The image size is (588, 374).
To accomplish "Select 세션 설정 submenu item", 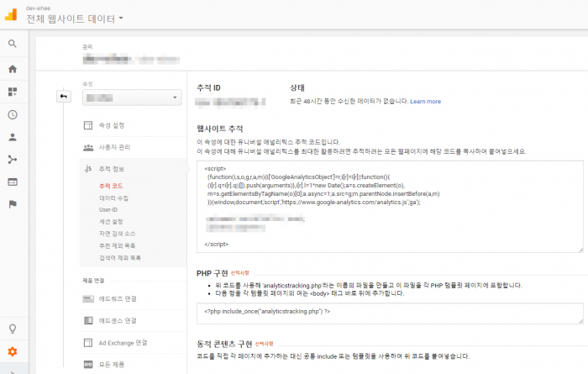I will point(111,222).
